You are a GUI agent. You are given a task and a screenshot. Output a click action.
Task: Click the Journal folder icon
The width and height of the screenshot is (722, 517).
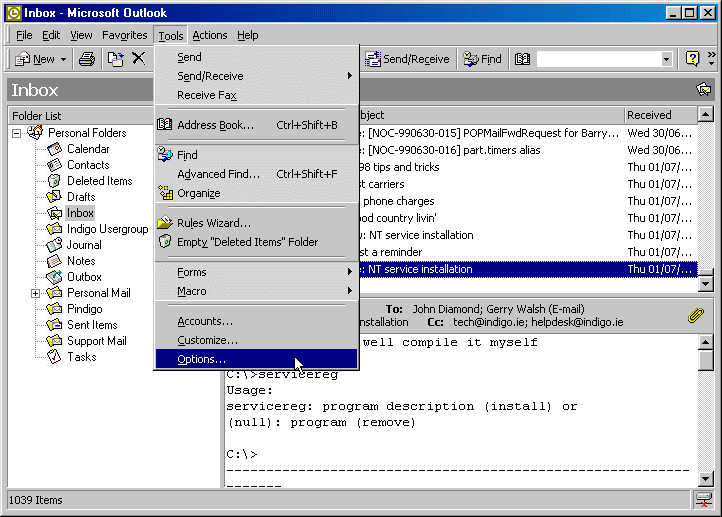coord(54,245)
